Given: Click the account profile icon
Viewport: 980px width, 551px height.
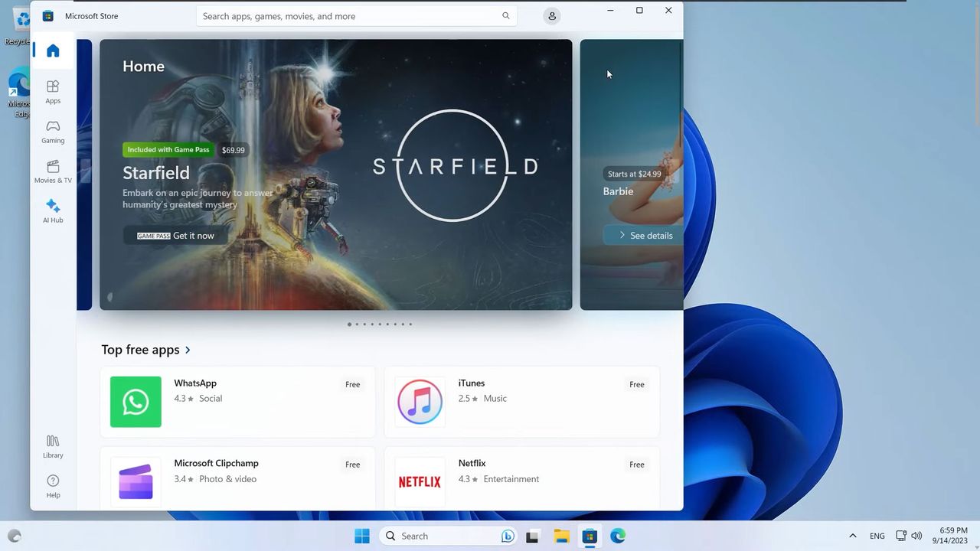Looking at the screenshot, I should 551,16.
